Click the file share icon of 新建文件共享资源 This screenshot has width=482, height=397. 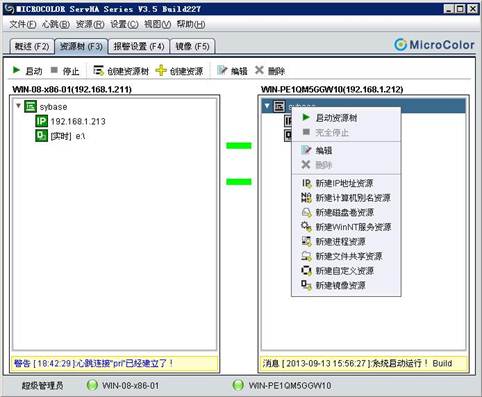[x=306, y=256]
